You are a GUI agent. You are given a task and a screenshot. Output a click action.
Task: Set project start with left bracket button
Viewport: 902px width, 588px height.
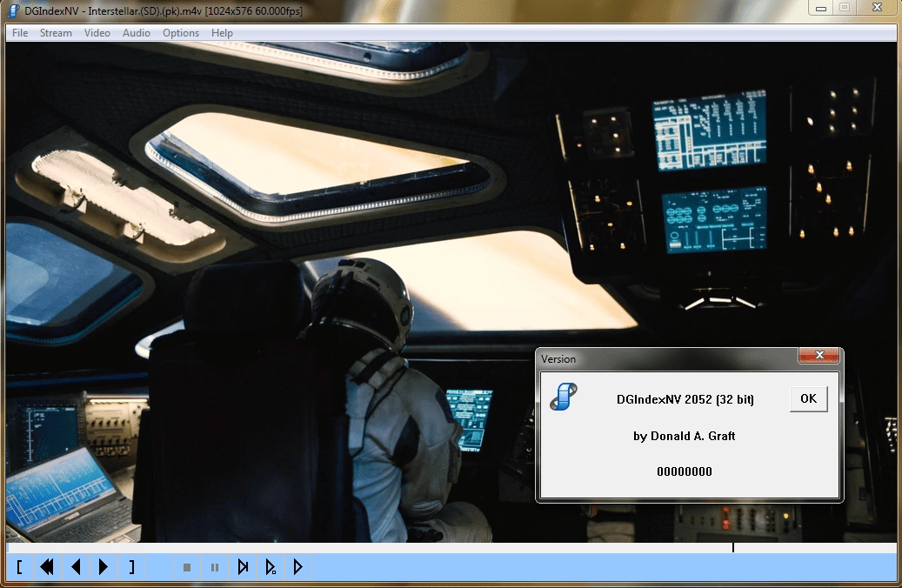tap(19, 567)
